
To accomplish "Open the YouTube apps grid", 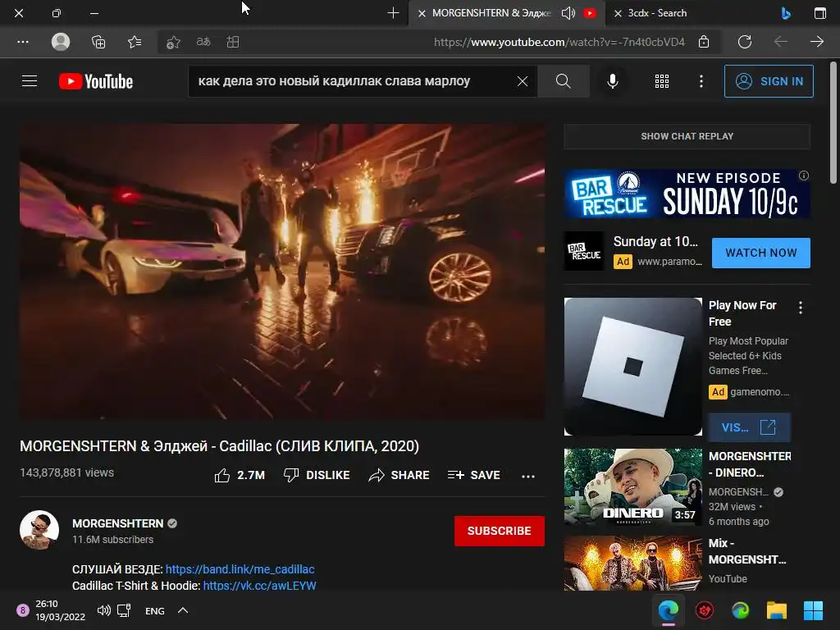I will click(x=662, y=81).
